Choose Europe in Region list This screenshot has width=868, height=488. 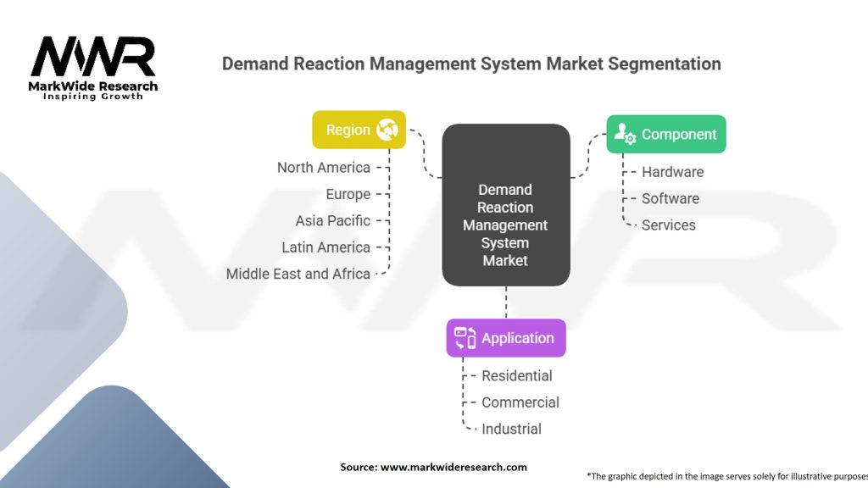[x=348, y=194]
